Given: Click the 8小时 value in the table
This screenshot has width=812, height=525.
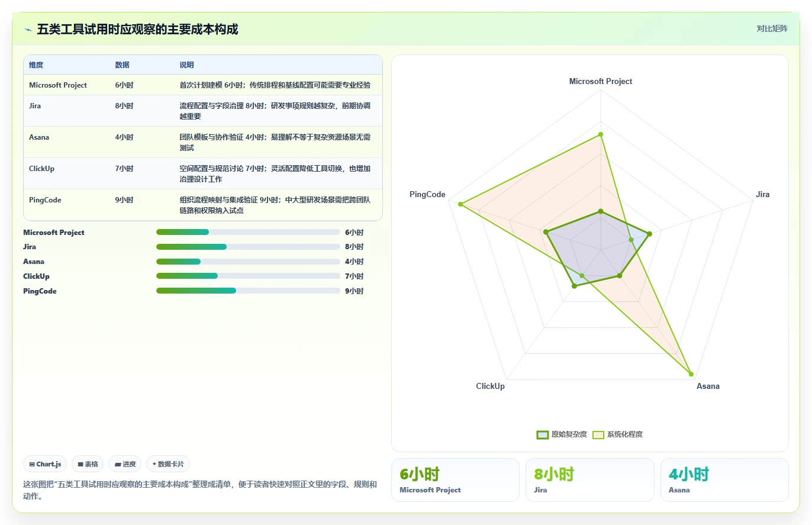Looking at the screenshot, I should coord(124,106).
